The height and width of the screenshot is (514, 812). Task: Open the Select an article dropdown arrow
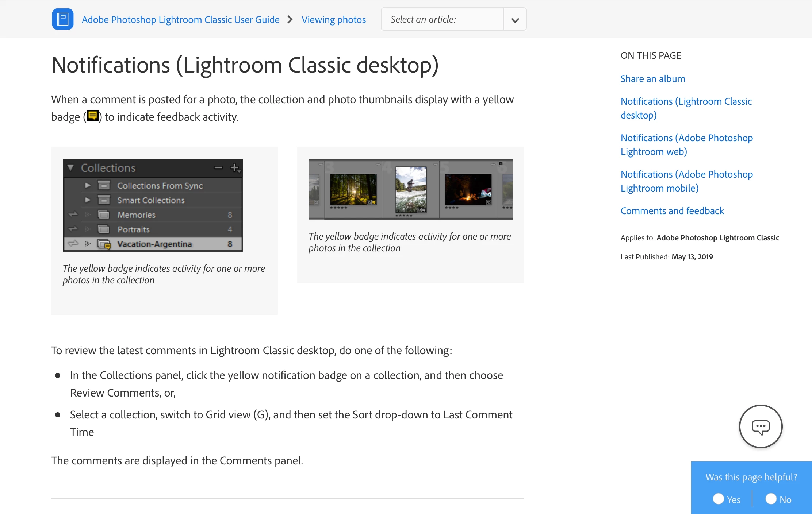click(515, 20)
